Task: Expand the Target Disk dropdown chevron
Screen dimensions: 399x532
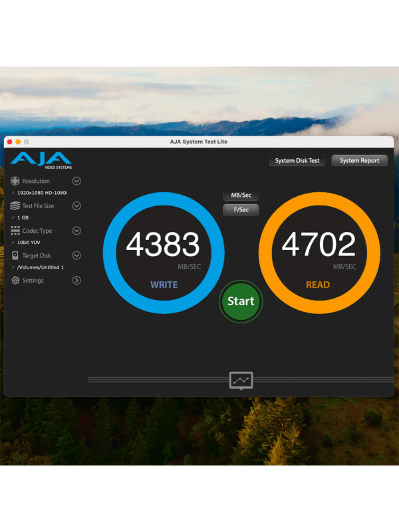Action: 76,255
